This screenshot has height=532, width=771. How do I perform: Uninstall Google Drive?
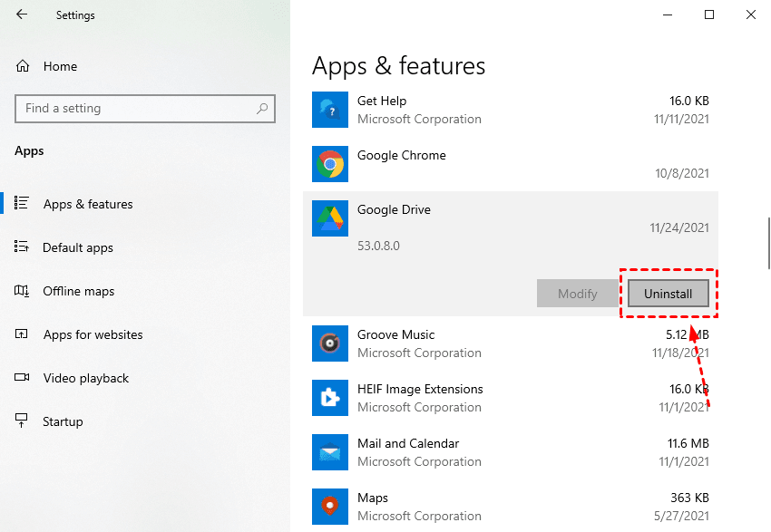(668, 294)
